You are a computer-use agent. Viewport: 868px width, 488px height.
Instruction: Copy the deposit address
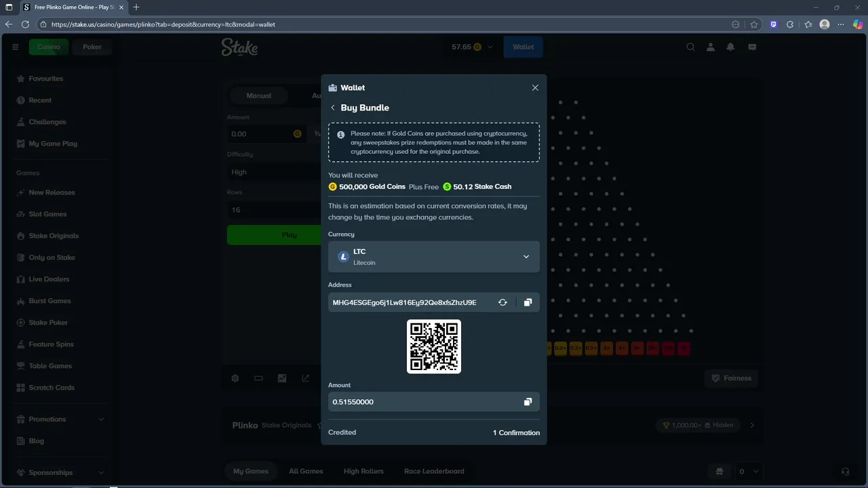528,302
